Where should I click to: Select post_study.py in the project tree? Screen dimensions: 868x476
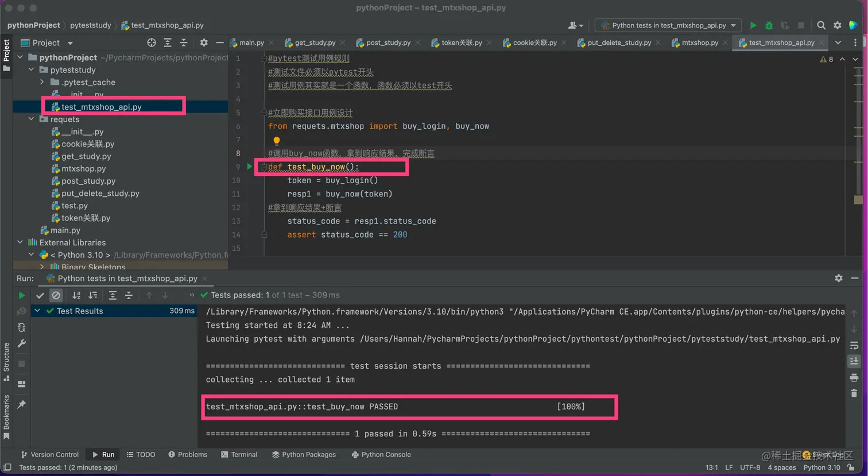[x=88, y=181]
